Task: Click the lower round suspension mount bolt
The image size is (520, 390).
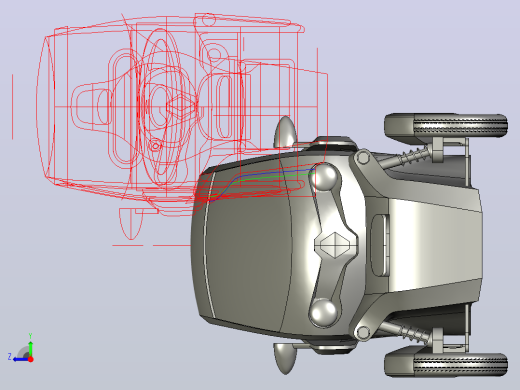Action: click(362, 332)
